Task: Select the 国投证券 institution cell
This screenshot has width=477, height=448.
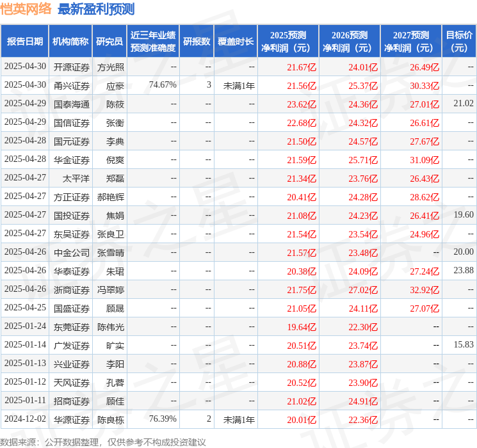Action: coord(72,216)
